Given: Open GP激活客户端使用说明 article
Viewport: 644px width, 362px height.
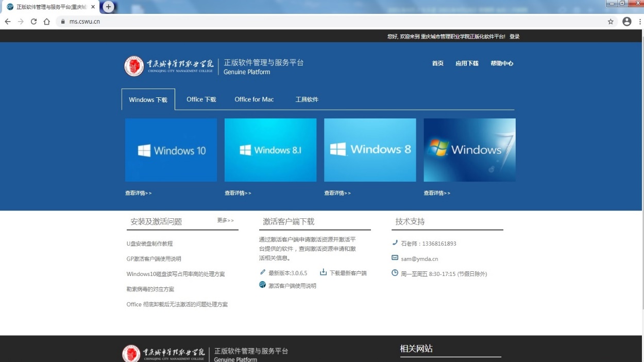Looking at the screenshot, I should point(154,259).
